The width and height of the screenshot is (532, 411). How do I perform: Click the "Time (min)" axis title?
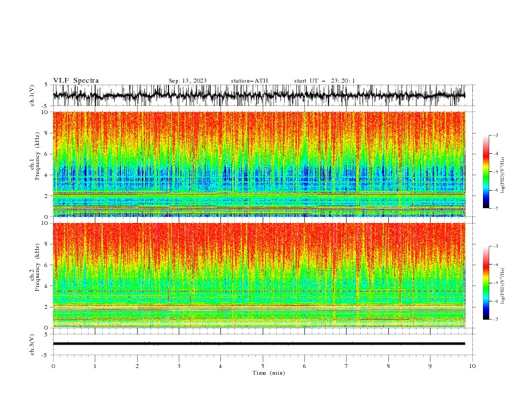click(269, 373)
